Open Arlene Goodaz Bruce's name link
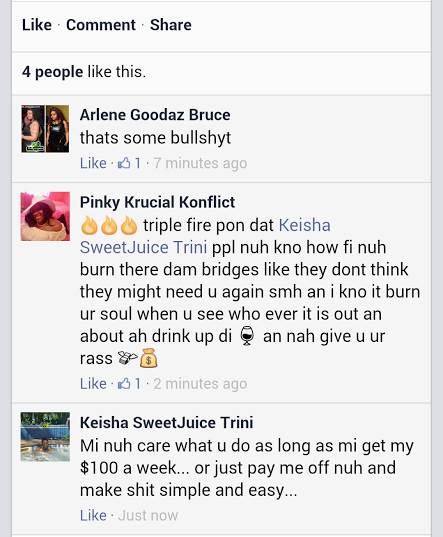 click(155, 115)
